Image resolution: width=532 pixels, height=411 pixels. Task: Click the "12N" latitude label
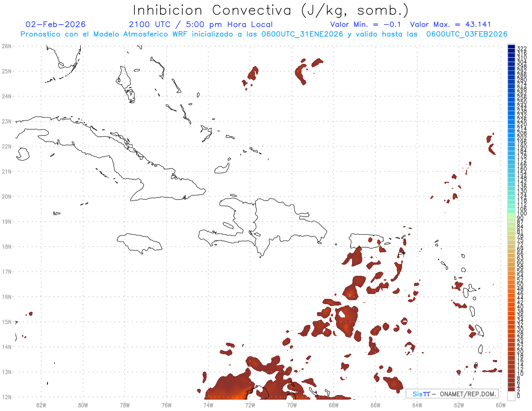point(6,397)
